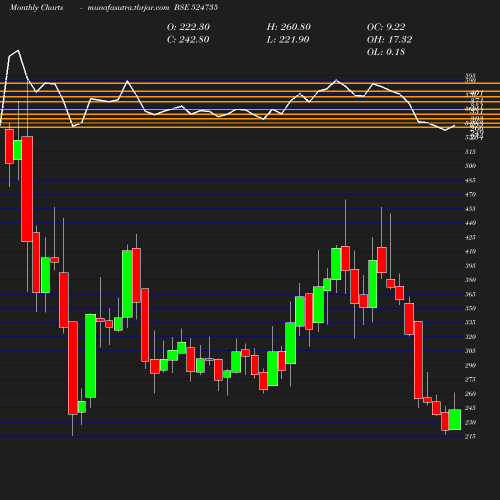
Task: Click the 260 price axis label
Action: [x=470, y=394]
